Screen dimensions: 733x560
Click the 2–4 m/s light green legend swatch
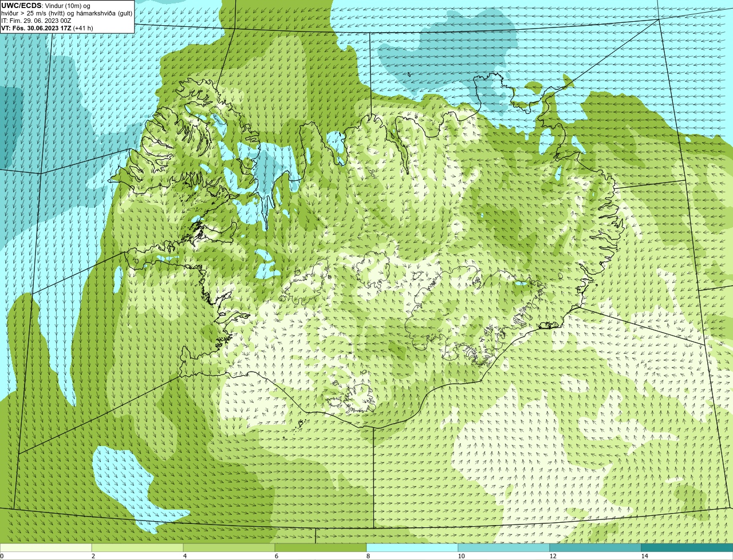(x=137, y=547)
